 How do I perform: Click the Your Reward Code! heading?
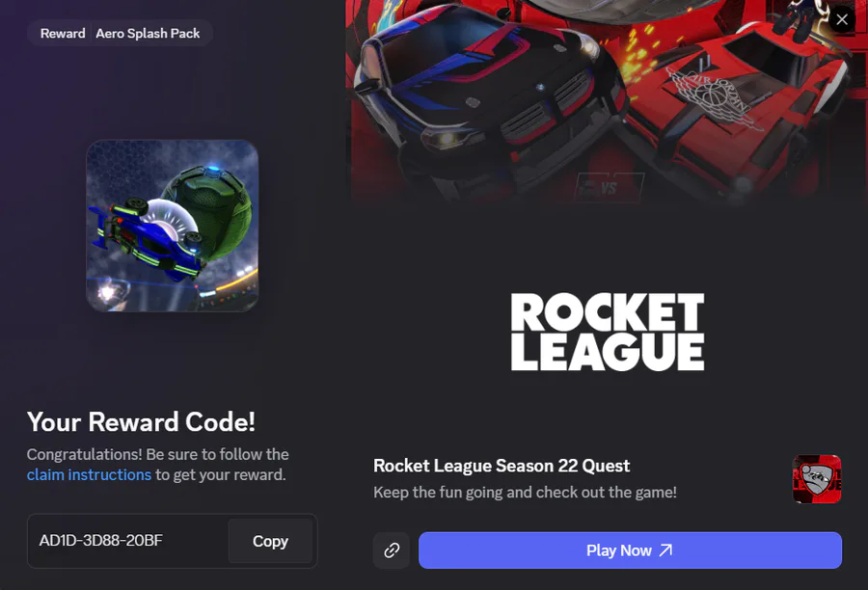pyautogui.click(x=141, y=421)
